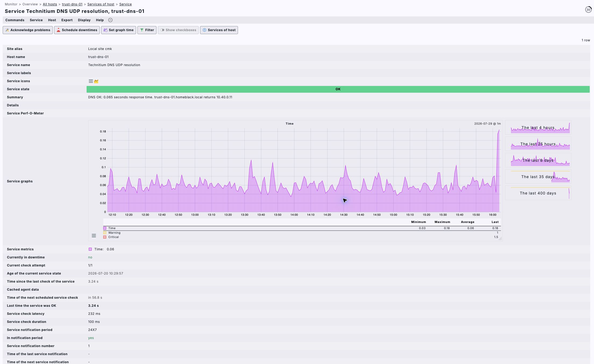The width and height of the screenshot is (594, 364).
Task: Follow the trust-dns-01 breadcrumb link
Action: pos(72,4)
